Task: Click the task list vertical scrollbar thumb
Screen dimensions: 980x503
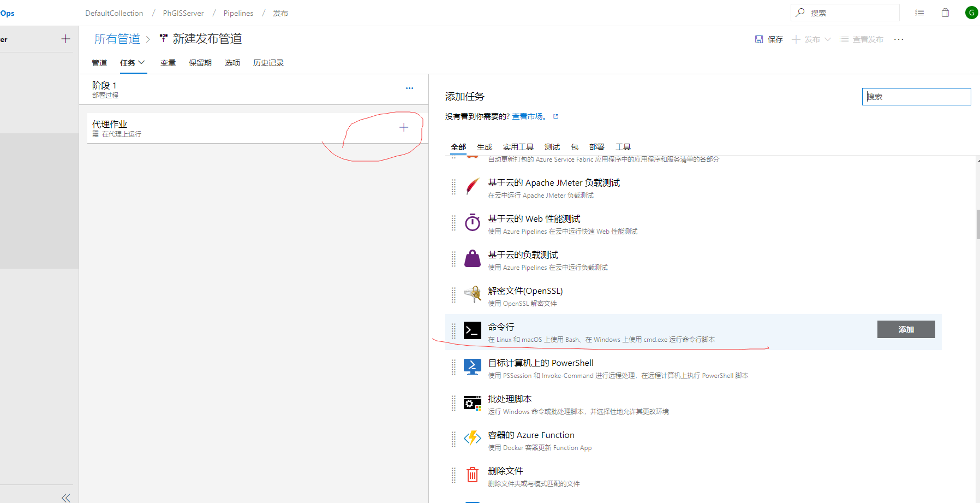Action: pyautogui.click(x=977, y=224)
